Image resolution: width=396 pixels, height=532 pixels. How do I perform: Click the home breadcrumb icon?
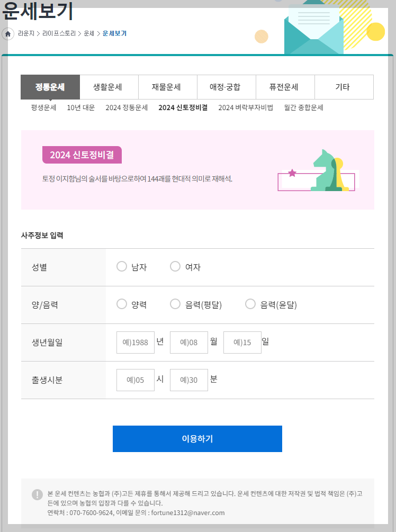(8, 33)
